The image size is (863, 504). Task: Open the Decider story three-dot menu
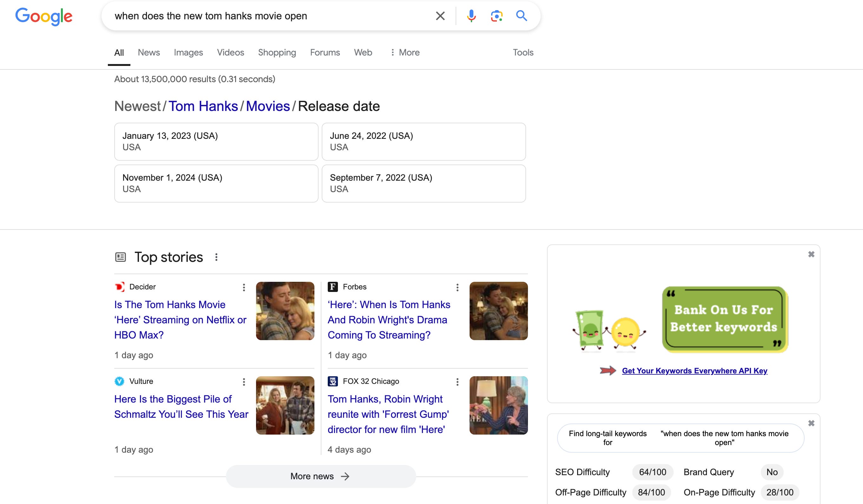point(244,288)
